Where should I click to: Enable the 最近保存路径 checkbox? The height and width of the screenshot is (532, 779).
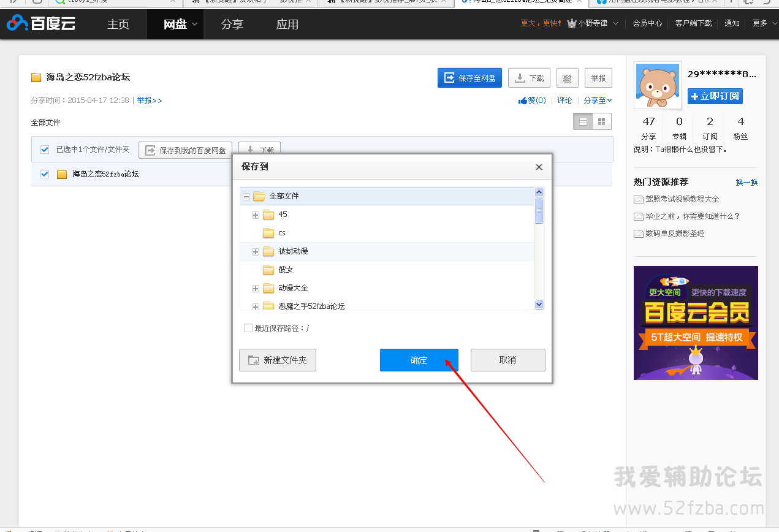(x=248, y=328)
